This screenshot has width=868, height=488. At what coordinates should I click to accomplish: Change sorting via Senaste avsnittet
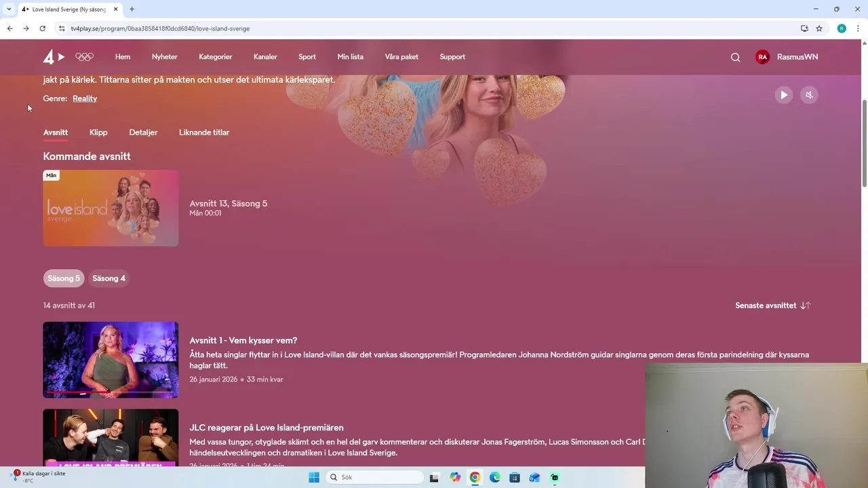(766, 306)
